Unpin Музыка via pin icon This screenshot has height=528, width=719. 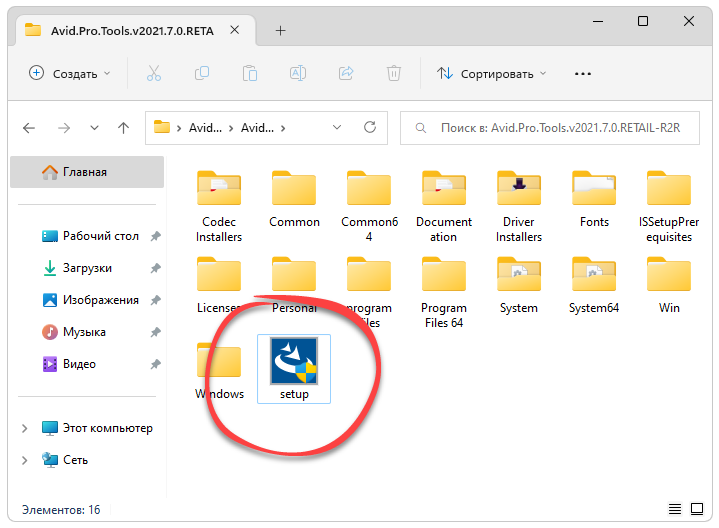pyautogui.click(x=156, y=332)
